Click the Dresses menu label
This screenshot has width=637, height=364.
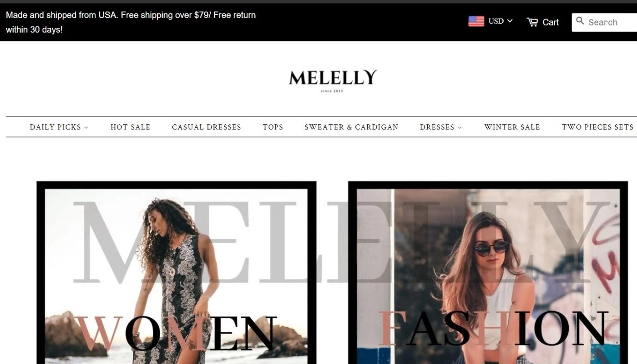(x=437, y=127)
